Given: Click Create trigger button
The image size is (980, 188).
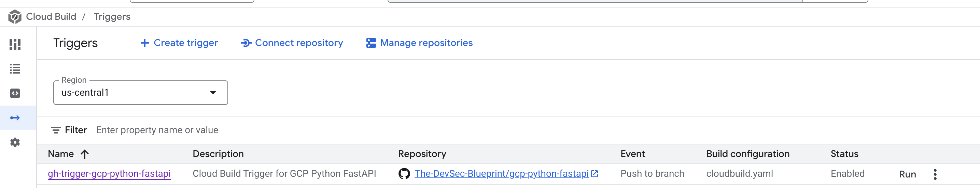Looking at the screenshot, I should [179, 43].
